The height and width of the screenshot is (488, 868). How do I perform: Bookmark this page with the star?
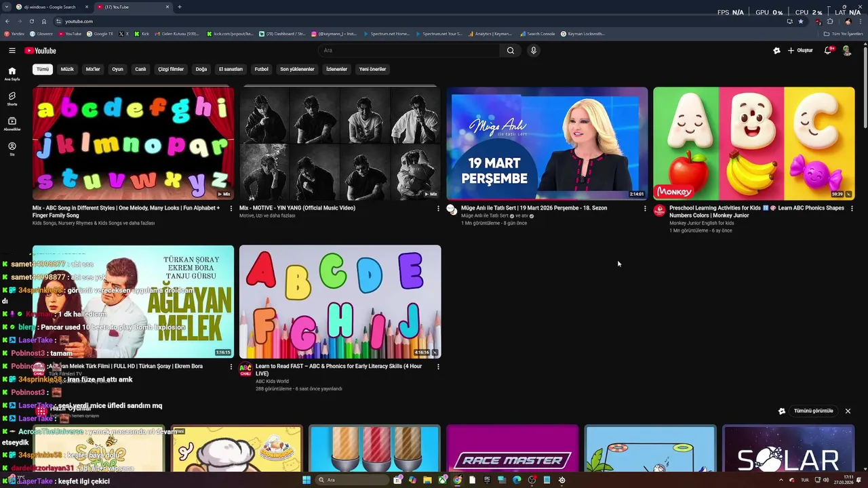point(801,21)
